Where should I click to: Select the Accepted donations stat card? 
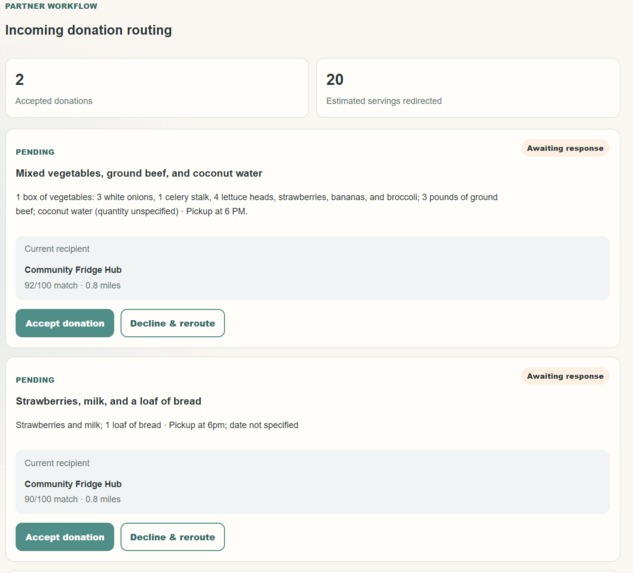pyautogui.click(x=157, y=88)
